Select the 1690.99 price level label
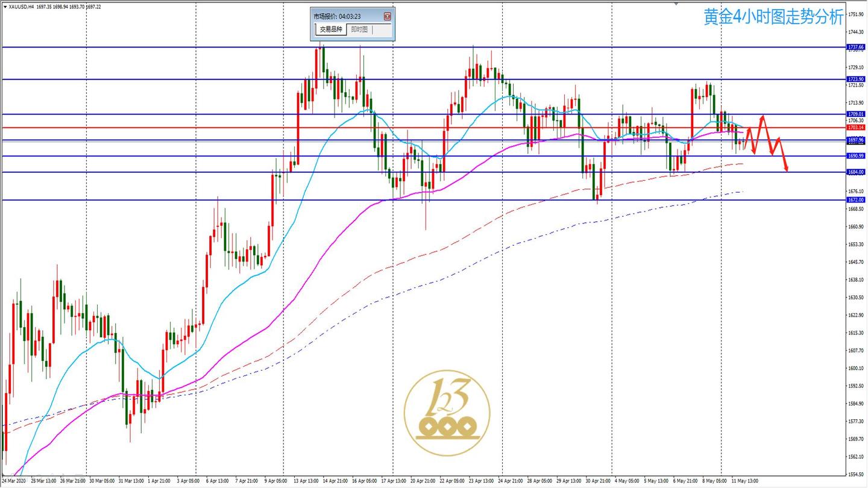 pyautogui.click(x=856, y=156)
